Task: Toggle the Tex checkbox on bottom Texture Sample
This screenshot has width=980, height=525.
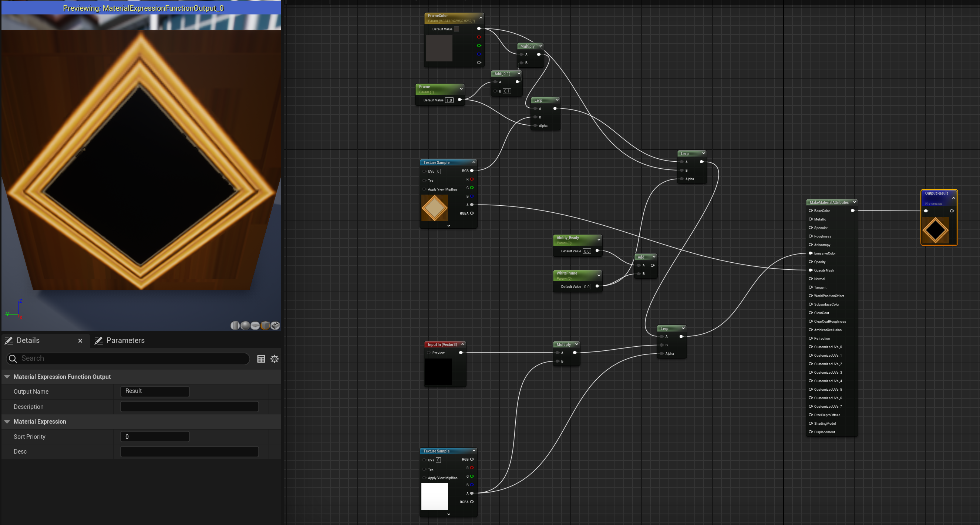Action: tap(424, 469)
